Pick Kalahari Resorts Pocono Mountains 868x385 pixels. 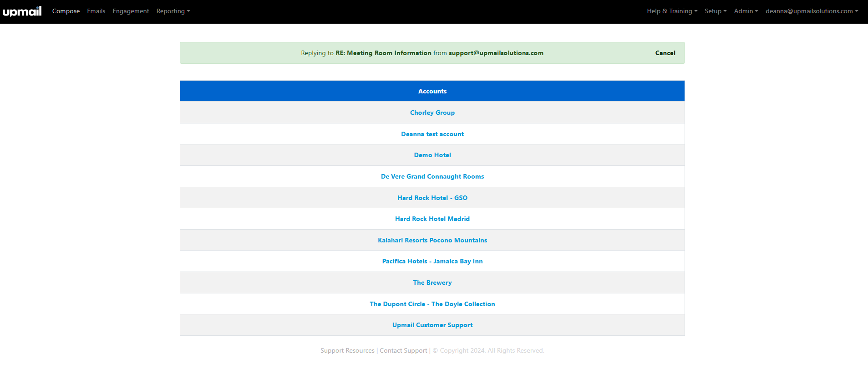[432, 240]
